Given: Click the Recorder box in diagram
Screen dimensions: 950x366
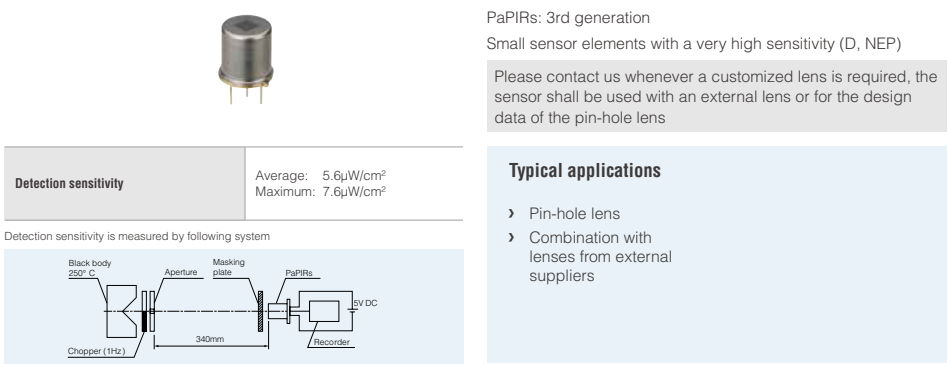Looking at the screenshot, I should point(324,311).
